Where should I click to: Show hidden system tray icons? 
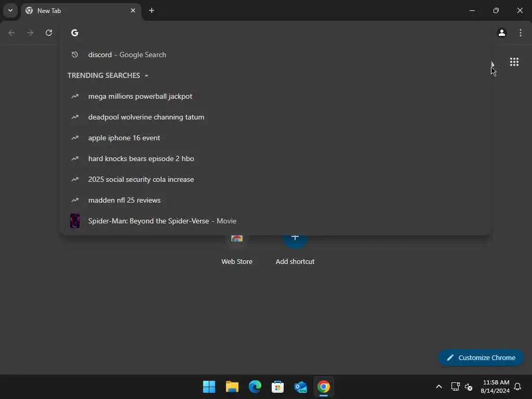[x=438, y=387]
